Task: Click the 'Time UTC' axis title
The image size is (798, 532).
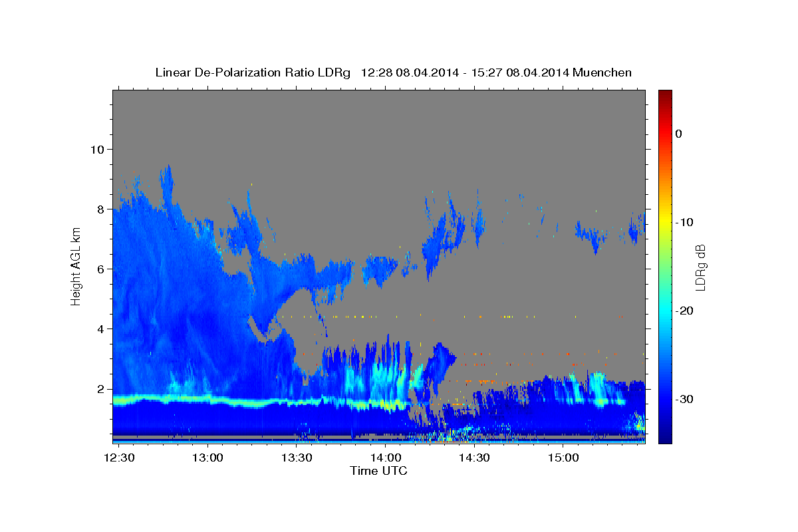Action: (x=378, y=471)
